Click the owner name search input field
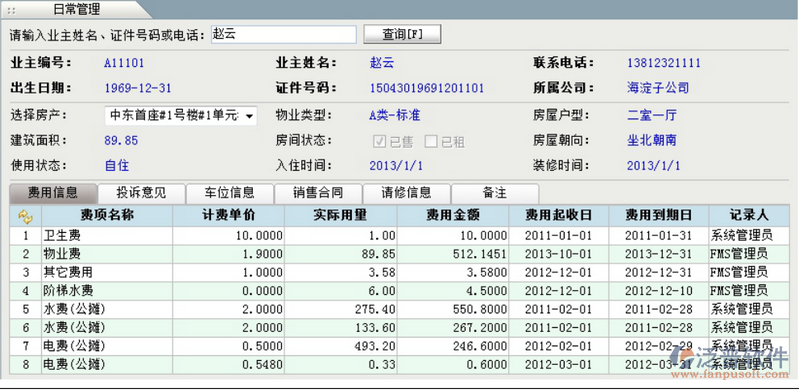Image resolution: width=799 pixels, height=390 pixels. [x=284, y=34]
